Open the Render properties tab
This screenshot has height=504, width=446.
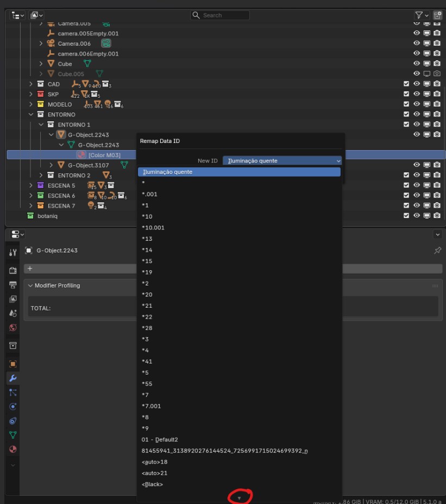(x=13, y=270)
